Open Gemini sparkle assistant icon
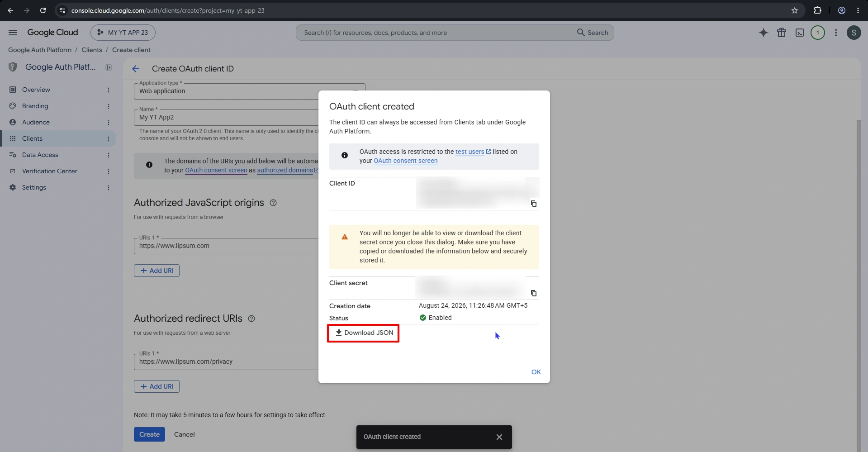868x452 pixels. pos(764,33)
